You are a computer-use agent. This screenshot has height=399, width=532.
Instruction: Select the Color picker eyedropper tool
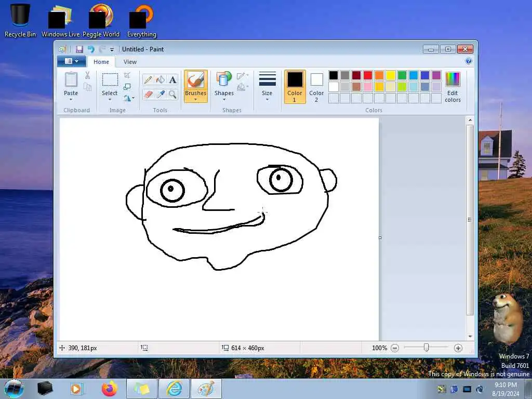click(x=160, y=94)
